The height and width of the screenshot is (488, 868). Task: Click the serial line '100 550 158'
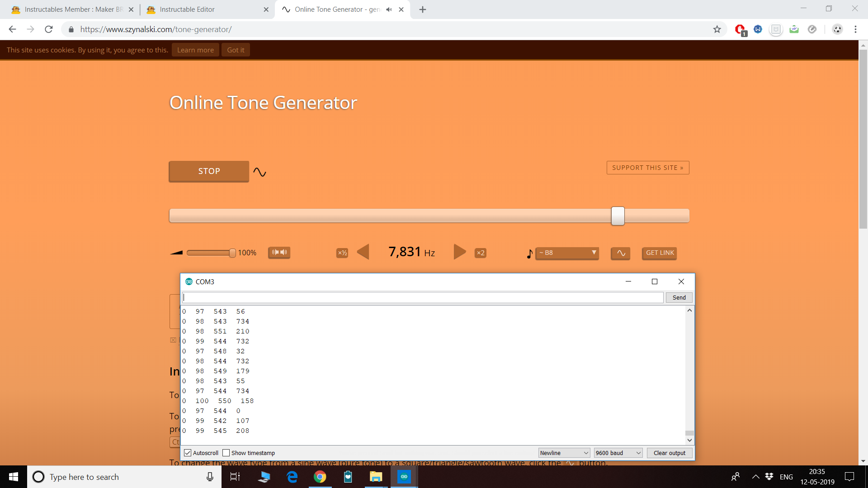click(x=218, y=401)
